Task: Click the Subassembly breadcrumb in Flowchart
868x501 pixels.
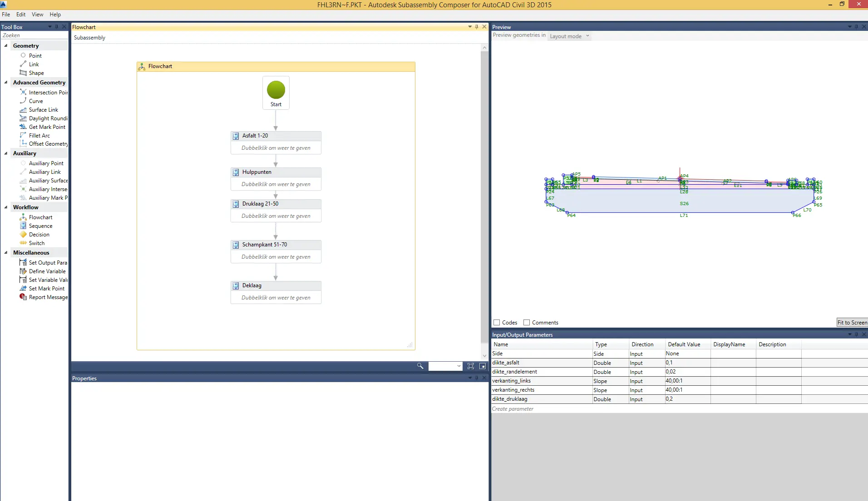Action: pos(89,38)
